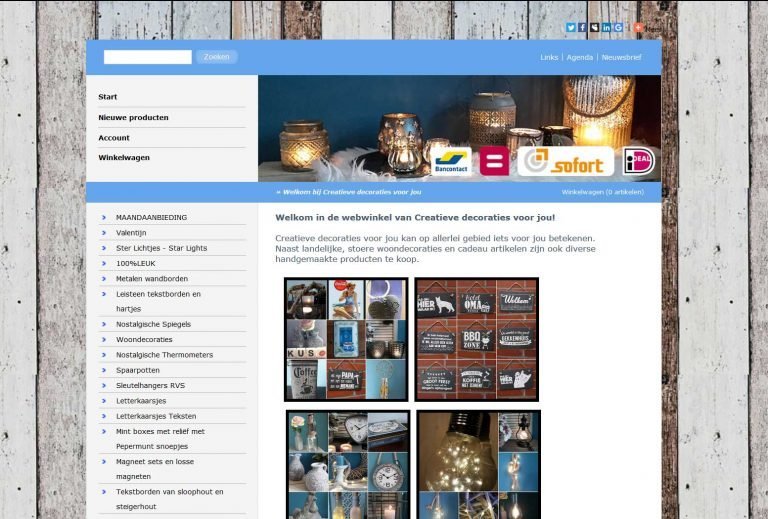Open the Agenda page
The width and height of the screenshot is (768, 519).
(580, 57)
